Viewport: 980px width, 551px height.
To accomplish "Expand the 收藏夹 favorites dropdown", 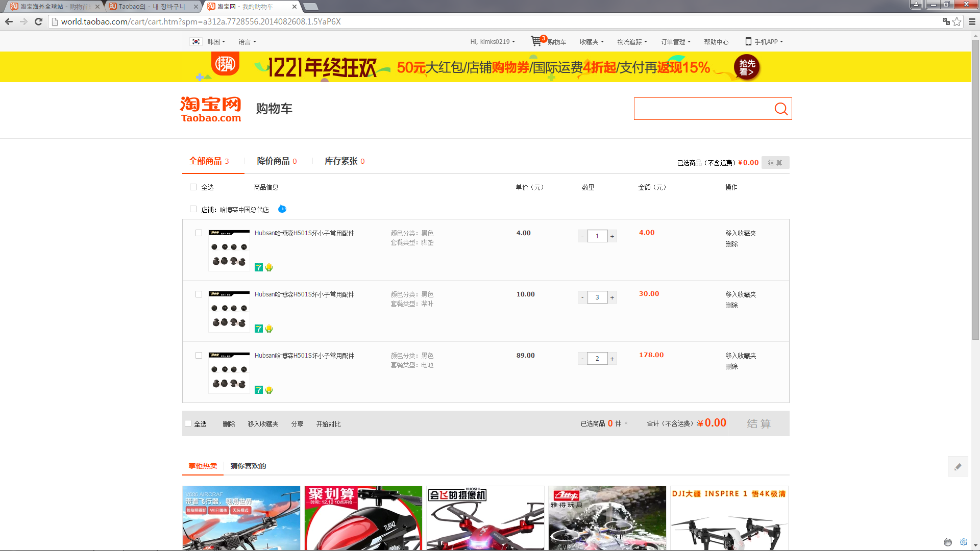I will click(x=591, y=42).
